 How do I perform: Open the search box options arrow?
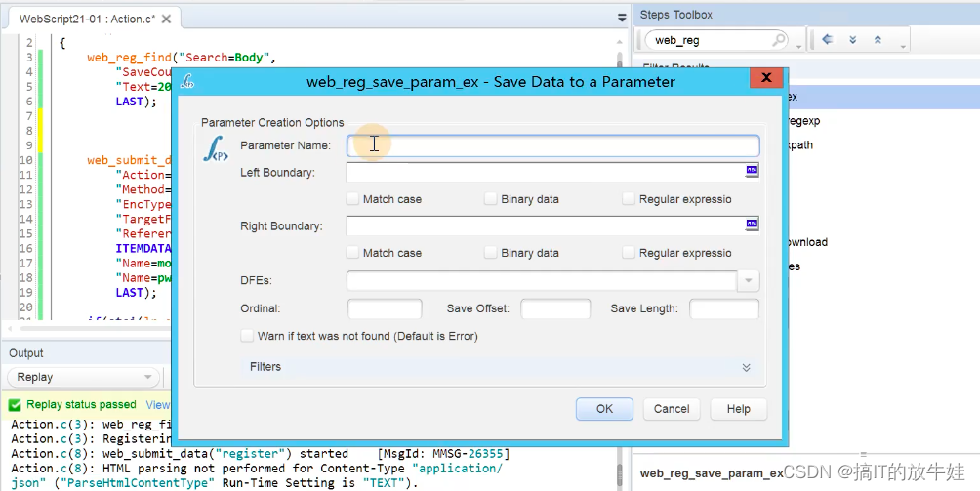click(798, 47)
